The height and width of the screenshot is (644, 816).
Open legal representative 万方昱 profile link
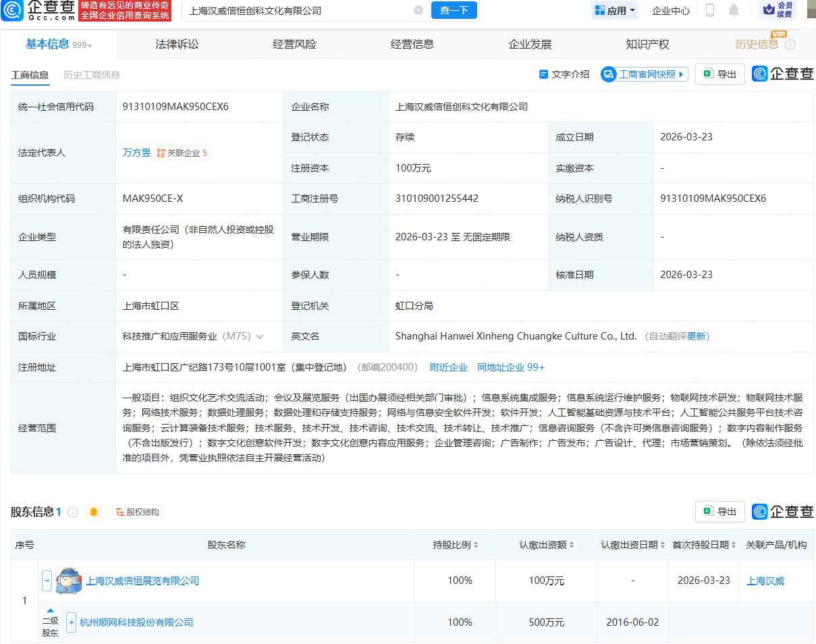136,153
